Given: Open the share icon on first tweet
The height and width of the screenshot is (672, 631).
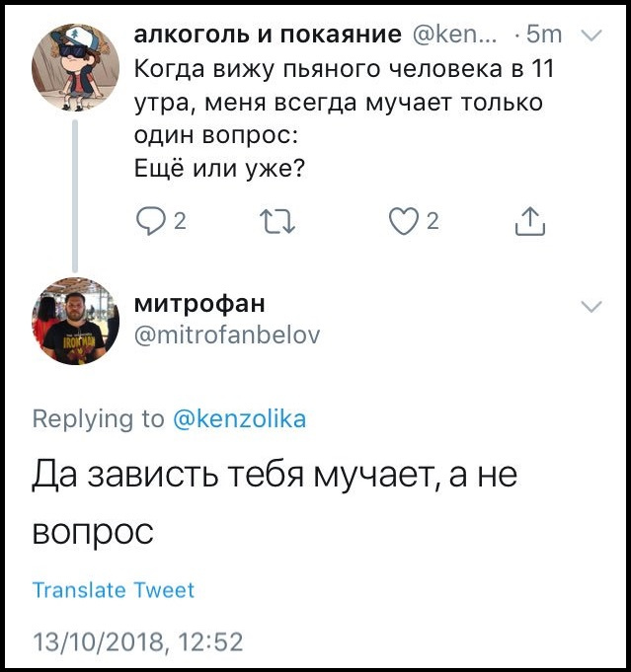Looking at the screenshot, I should point(530,224).
